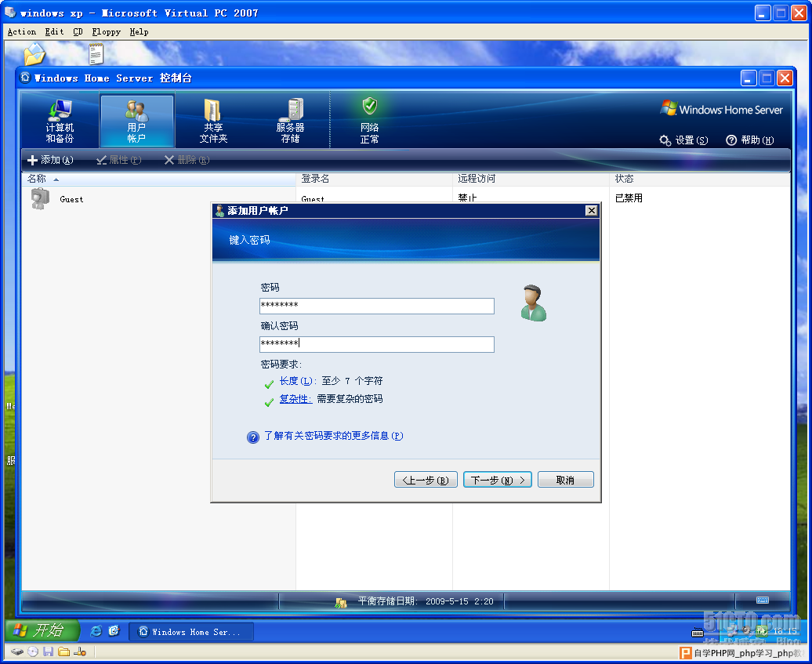
Task: Open 设置(S) settings gear
Action: tap(683, 140)
